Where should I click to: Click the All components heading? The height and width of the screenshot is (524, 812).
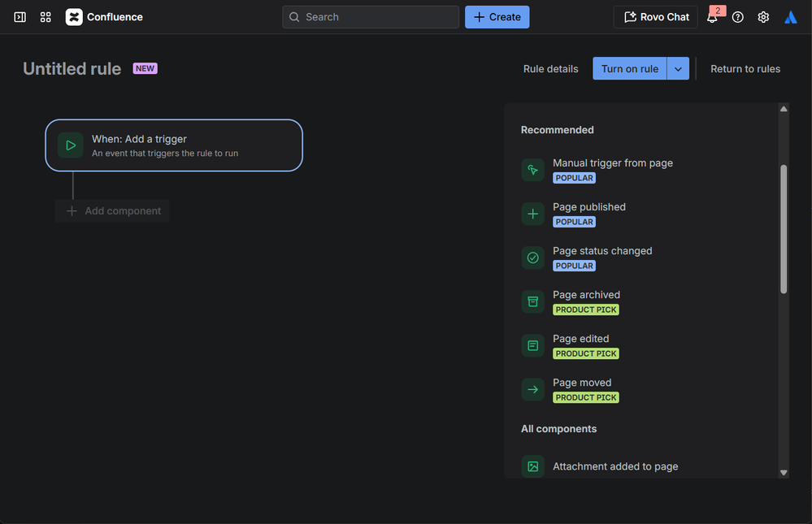558,429
